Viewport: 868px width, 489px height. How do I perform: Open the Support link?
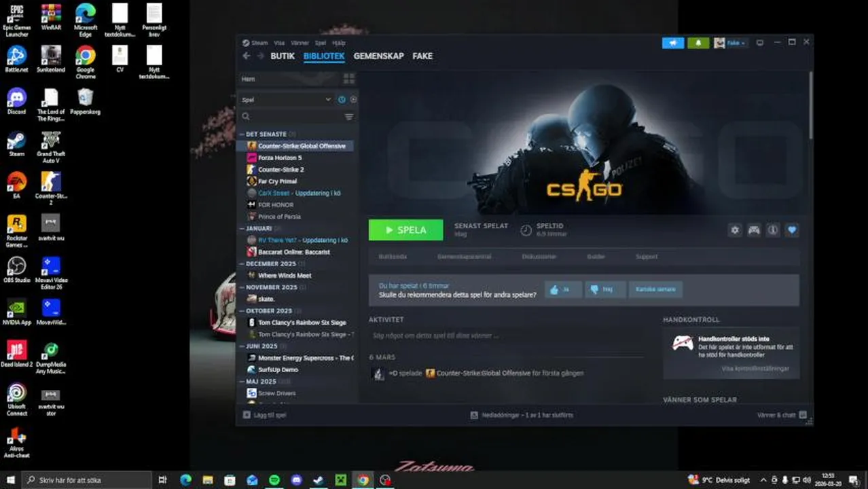(647, 257)
